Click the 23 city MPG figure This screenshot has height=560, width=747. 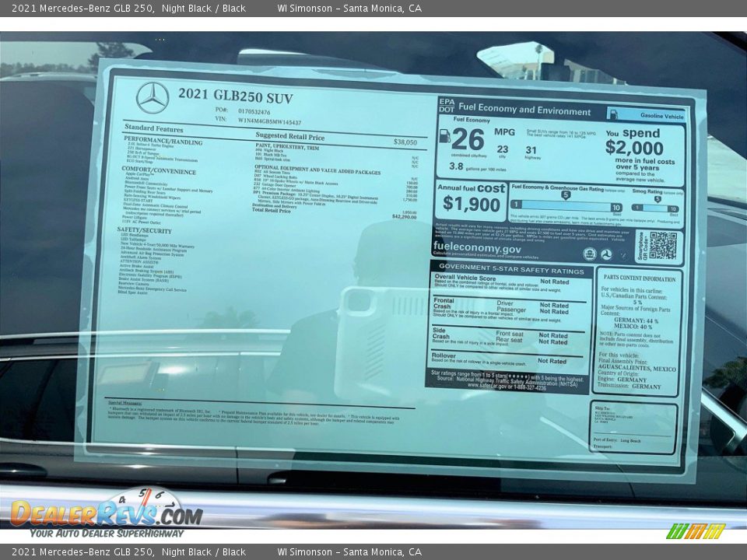pyautogui.click(x=502, y=149)
